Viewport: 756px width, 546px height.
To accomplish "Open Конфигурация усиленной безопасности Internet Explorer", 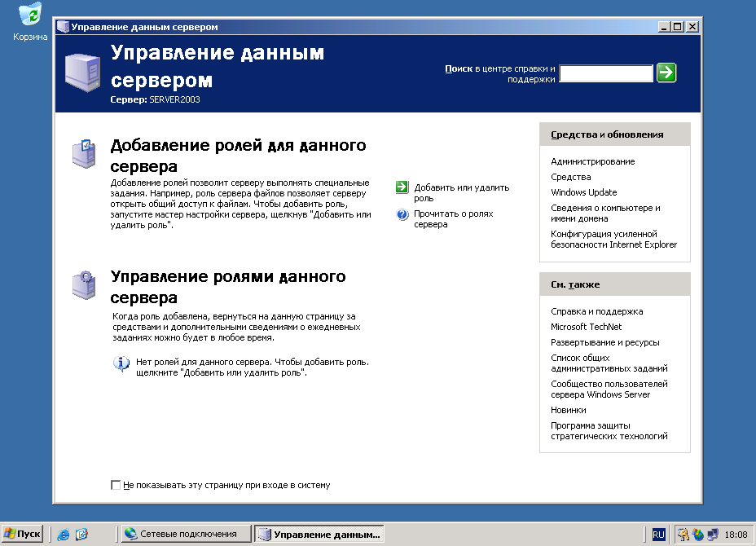I will (613, 240).
